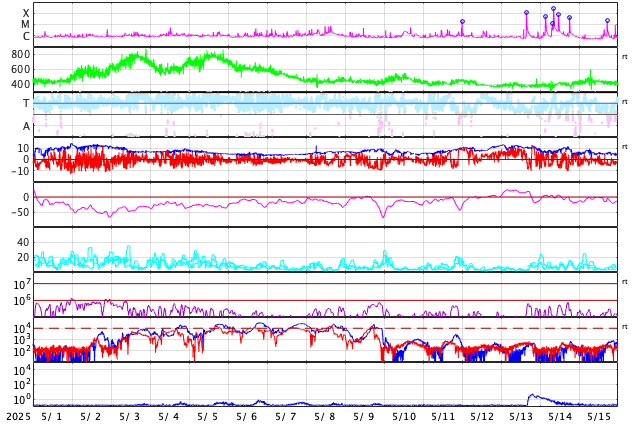Click the 40 axis label

(23, 242)
